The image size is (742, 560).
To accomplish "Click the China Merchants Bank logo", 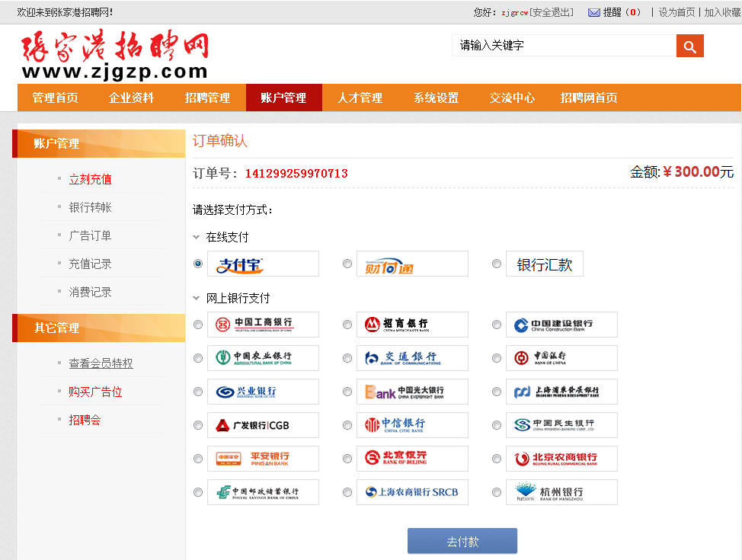I will (x=412, y=325).
